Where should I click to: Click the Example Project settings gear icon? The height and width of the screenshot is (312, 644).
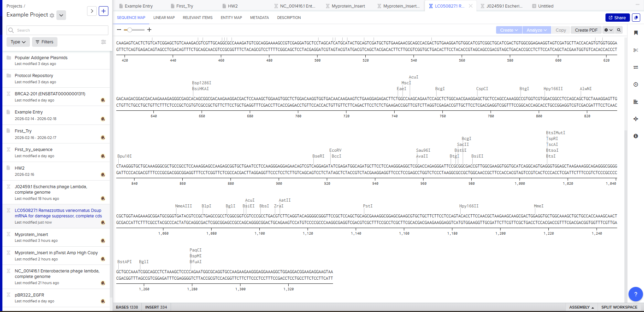52,15
